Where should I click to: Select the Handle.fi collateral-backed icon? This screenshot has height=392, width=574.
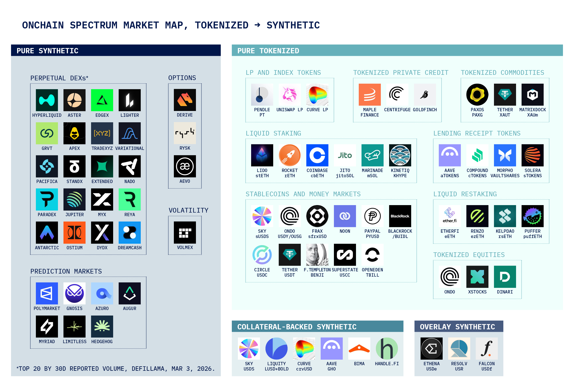point(387,349)
